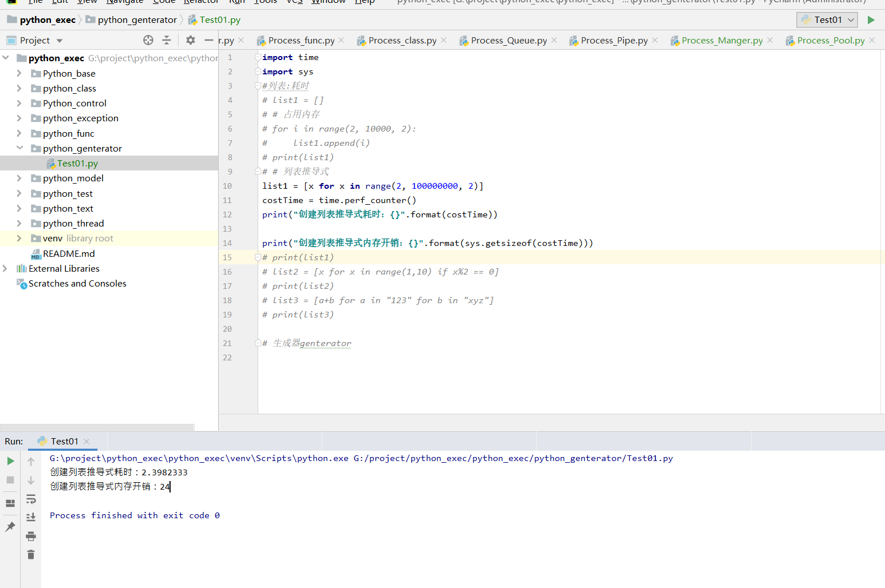The width and height of the screenshot is (885, 588).
Task: Expand the Python_control folder
Action: (19, 103)
